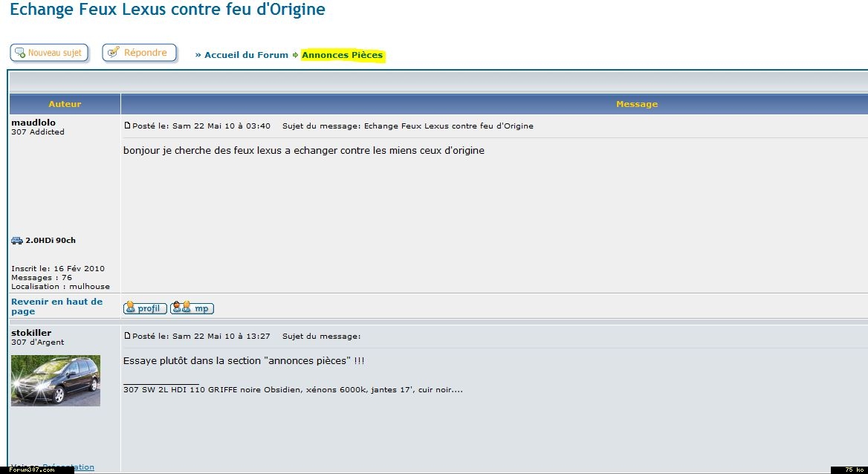Viewport: 868px width, 474px height.
Task: Click stokiller's 307 SW signature text
Action: (293, 389)
